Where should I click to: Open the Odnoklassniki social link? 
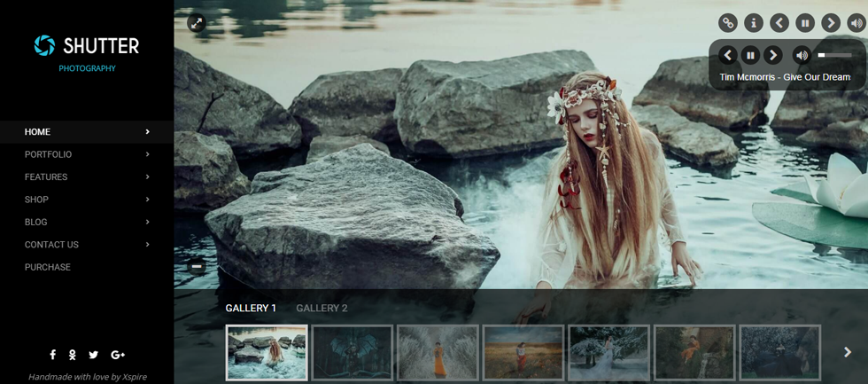click(72, 355)
